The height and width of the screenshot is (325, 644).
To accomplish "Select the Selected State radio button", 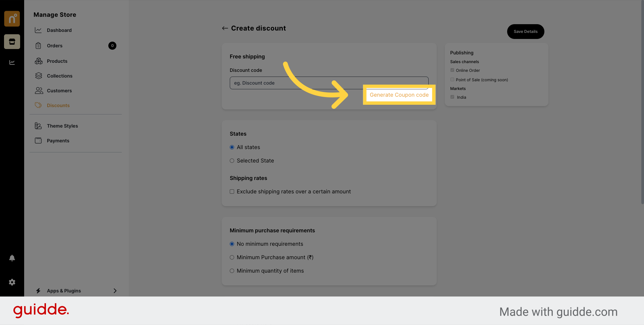I will coord(232,161).
